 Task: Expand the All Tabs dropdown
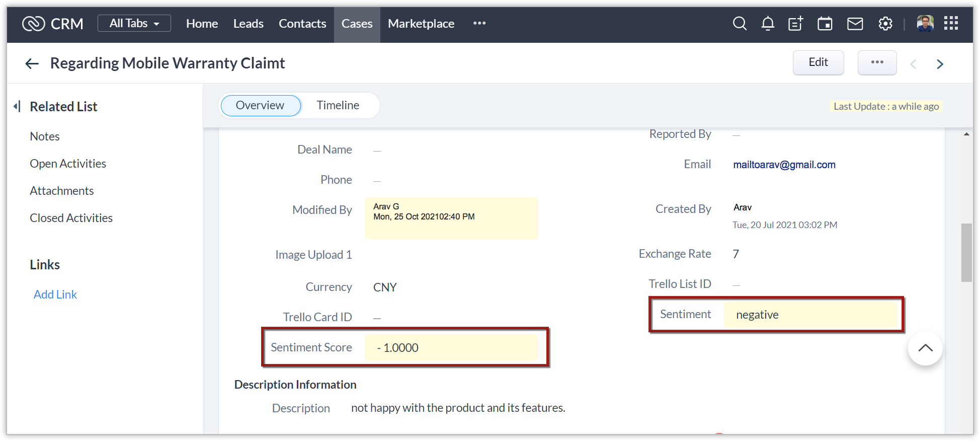tap(134, 23)
